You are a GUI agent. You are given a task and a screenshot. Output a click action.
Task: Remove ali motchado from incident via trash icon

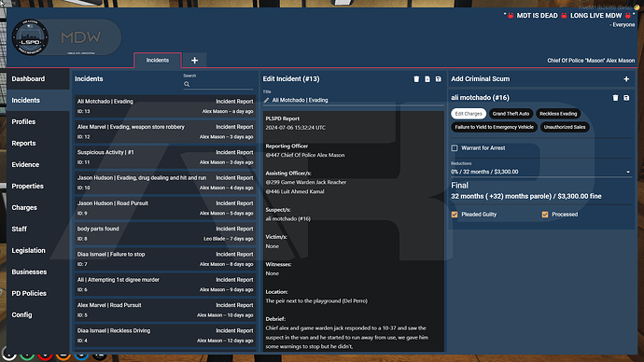click(x=615, y=98)
